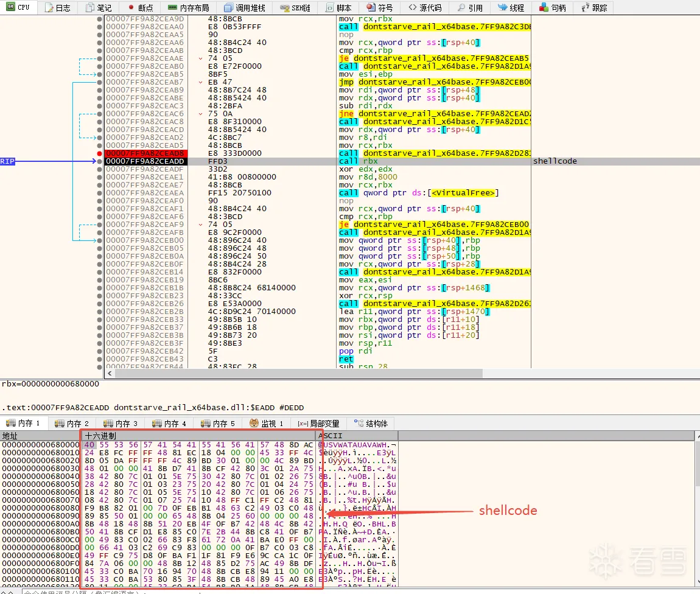Open the 源代码 source tab
700x594 pixels.
425,7
